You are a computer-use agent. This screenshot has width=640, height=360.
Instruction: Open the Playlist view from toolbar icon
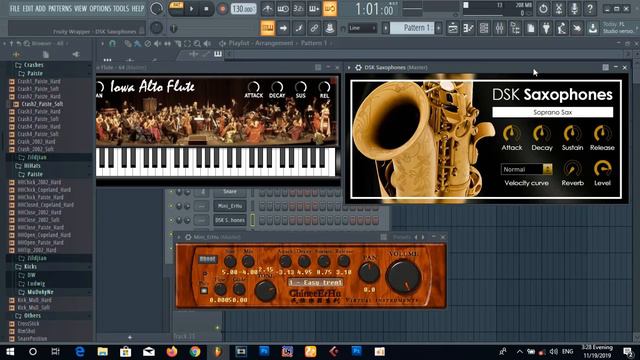point(453,28)
